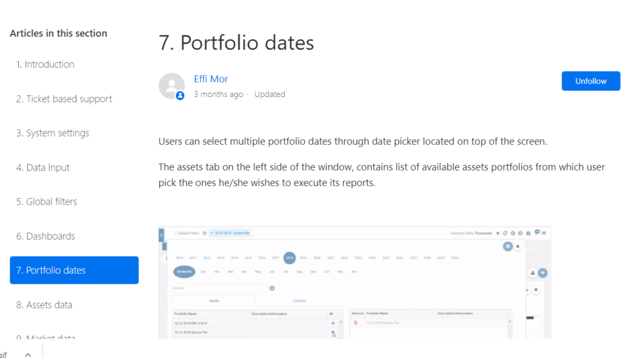Click the close X icon in the date picker

[518, 247]
